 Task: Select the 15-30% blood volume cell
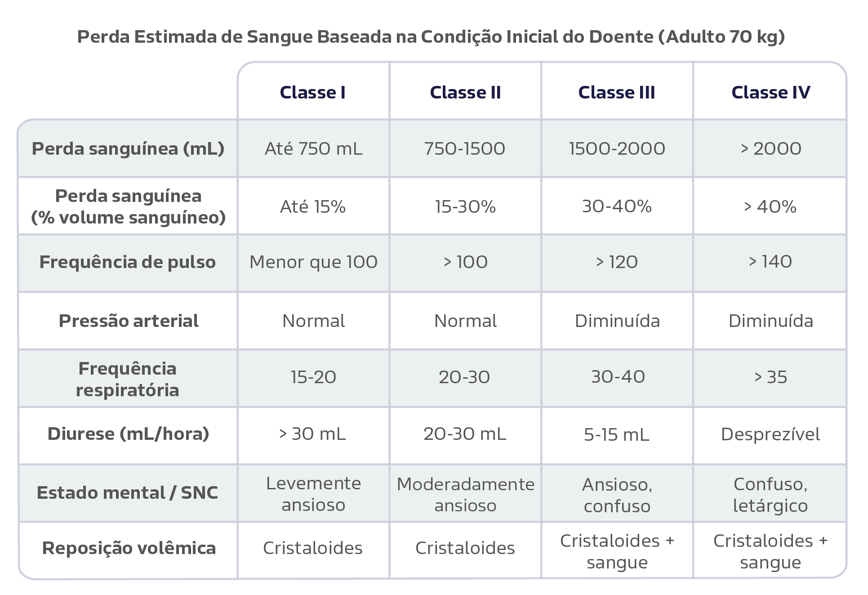coord(465,206)
